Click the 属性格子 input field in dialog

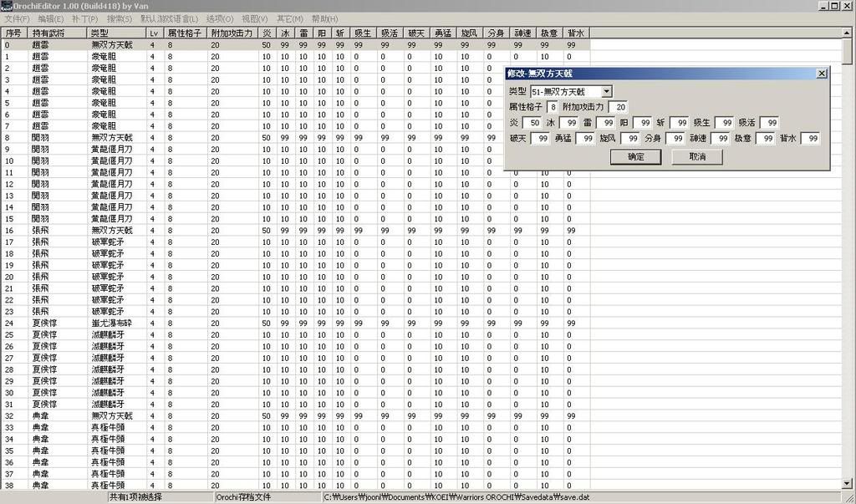click(x=553, y=107)
